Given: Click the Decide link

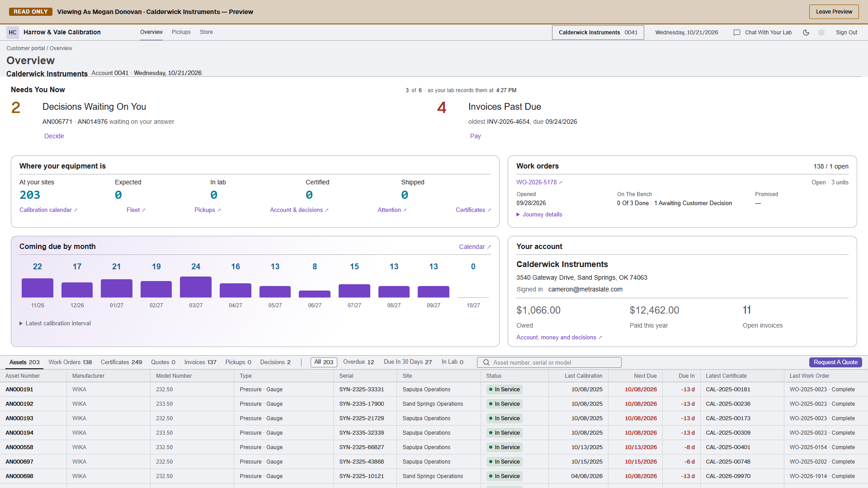Looking at the screenshot, I should pos(54,136).
